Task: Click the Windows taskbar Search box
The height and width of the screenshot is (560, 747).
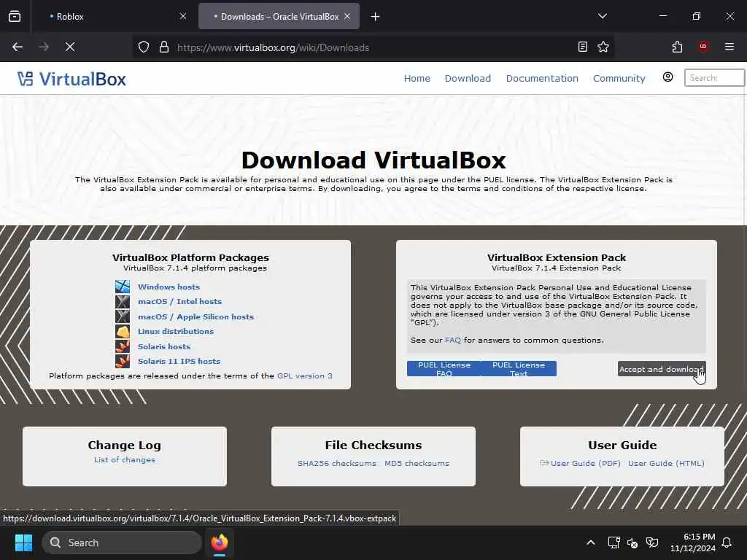Action: pyautogui.click(x=122, y=542)
